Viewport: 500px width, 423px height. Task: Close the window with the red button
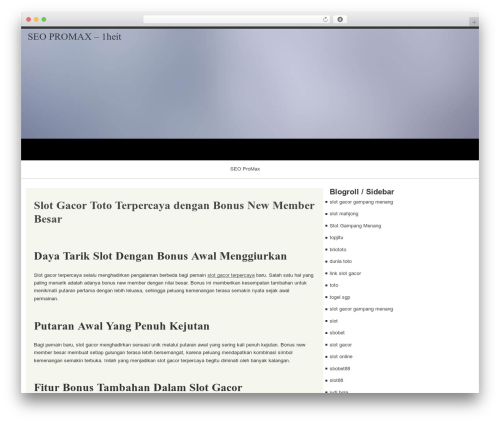point(29,20)
